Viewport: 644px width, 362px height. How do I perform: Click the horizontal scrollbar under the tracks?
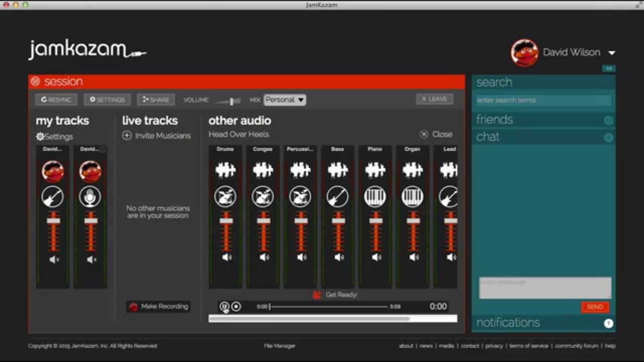coord(309,318)
